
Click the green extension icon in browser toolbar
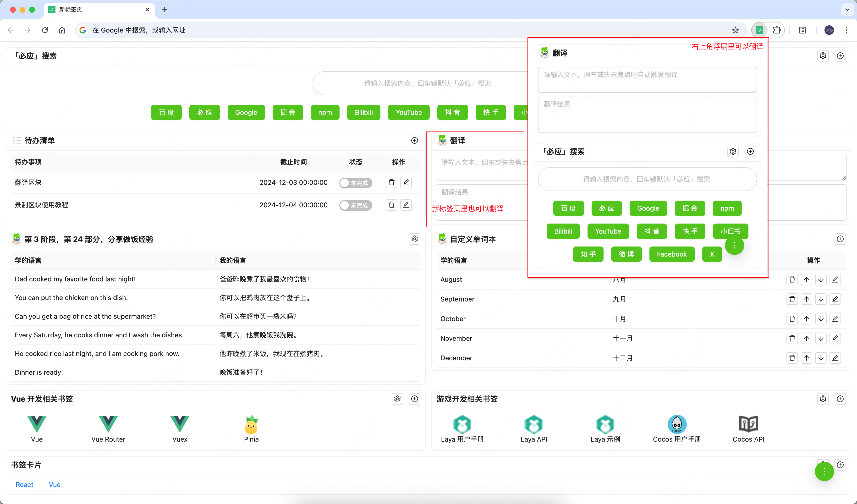click(759, 30)
